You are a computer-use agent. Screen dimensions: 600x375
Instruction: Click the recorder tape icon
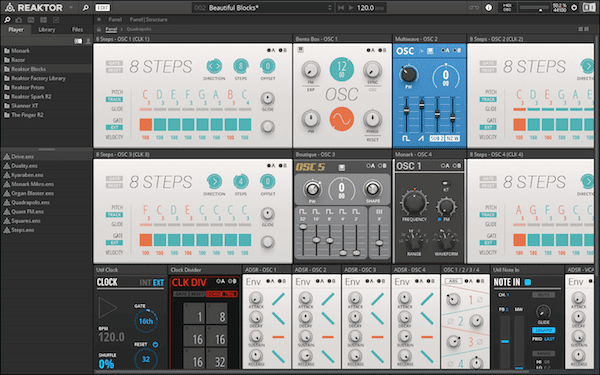(474, 8)
